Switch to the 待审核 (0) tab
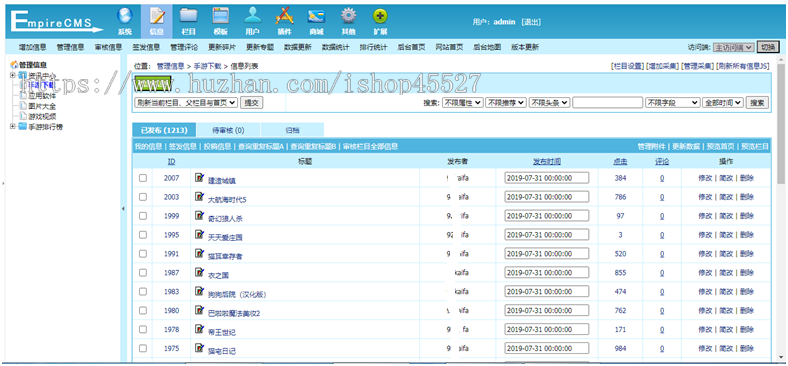This screenshot has width=788, height=366. coord(228,130)
